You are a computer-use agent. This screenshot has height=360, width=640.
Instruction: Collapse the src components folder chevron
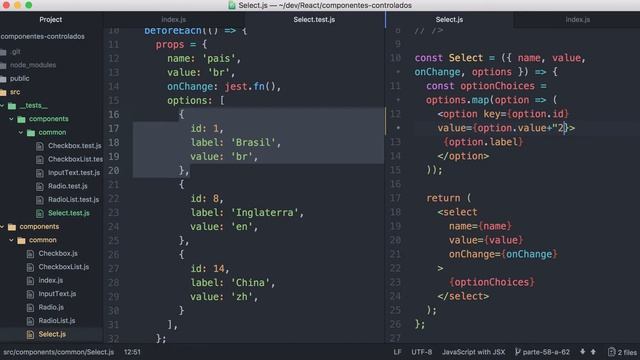tap(2, 227)
